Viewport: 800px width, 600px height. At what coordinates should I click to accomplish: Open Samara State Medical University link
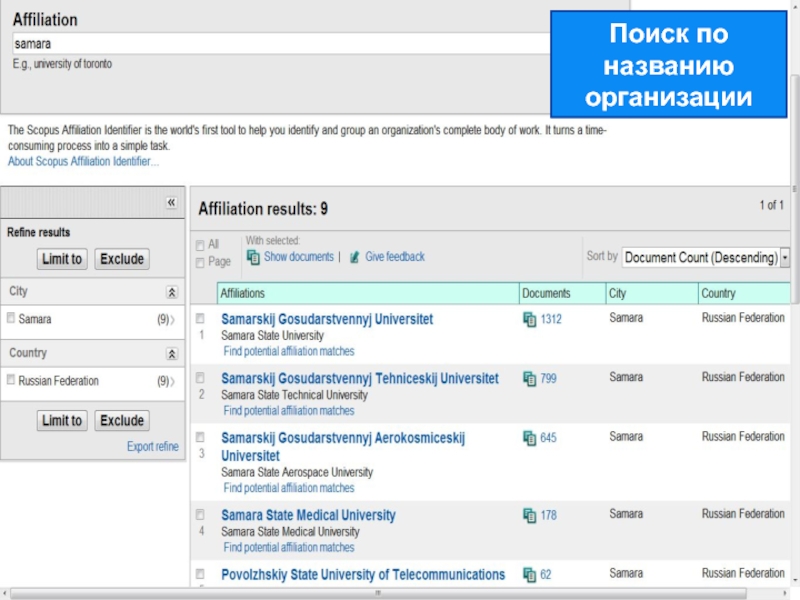pyautogui.click(x=308, y=516)
